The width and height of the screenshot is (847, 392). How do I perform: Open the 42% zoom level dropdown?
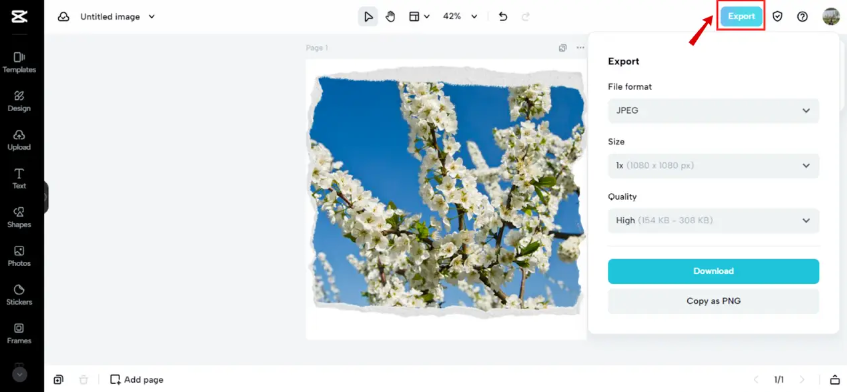(x=460, y=17)
